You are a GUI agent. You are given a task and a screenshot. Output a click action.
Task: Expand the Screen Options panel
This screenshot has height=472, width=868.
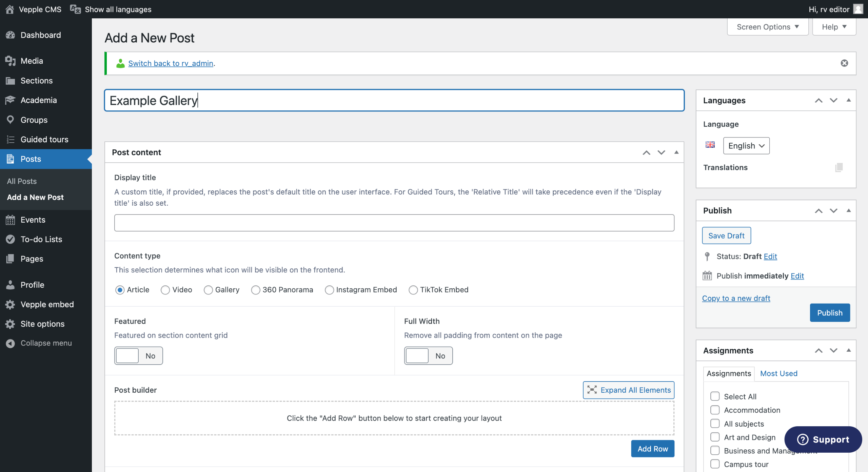click(767, 27)
